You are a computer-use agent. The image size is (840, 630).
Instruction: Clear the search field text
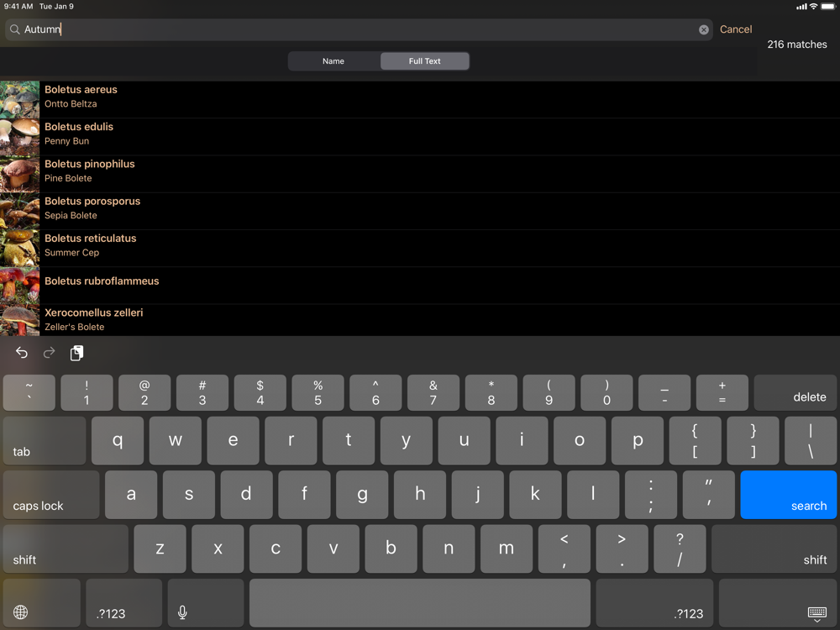click(703, 30)
